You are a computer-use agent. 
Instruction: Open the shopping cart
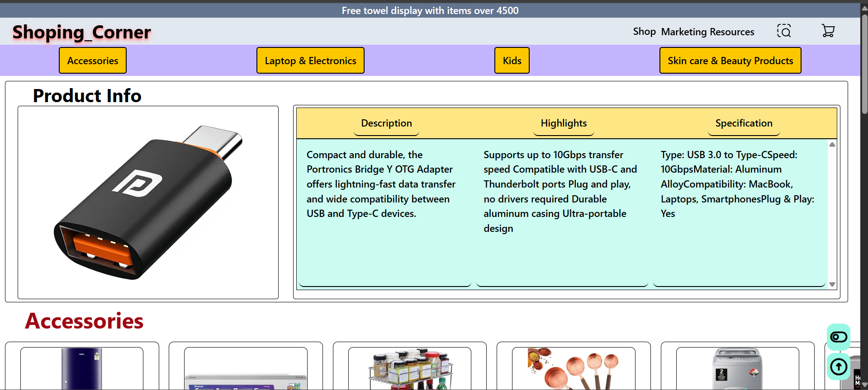click(x=828, y=31)
